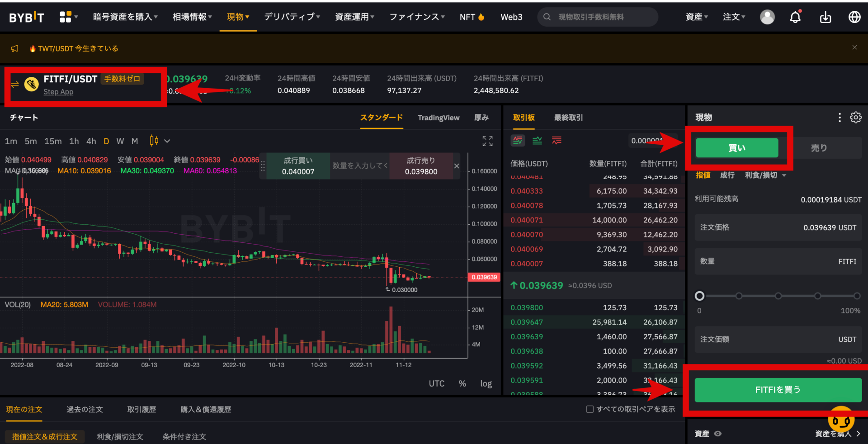Click the Market Buy 0.040007 button
This screenshot has height=444, width=868.
pyautogui.click(x=298, y=166)
